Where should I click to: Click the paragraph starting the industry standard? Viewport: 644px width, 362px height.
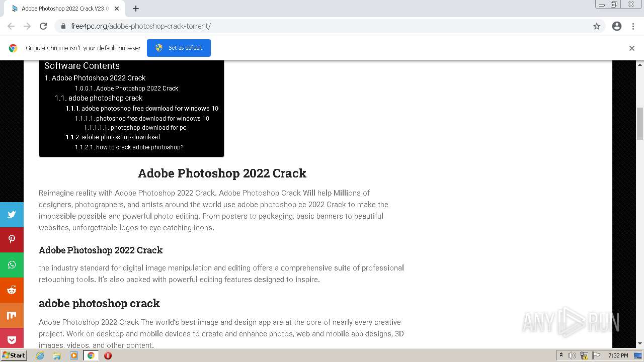[221, 274]
